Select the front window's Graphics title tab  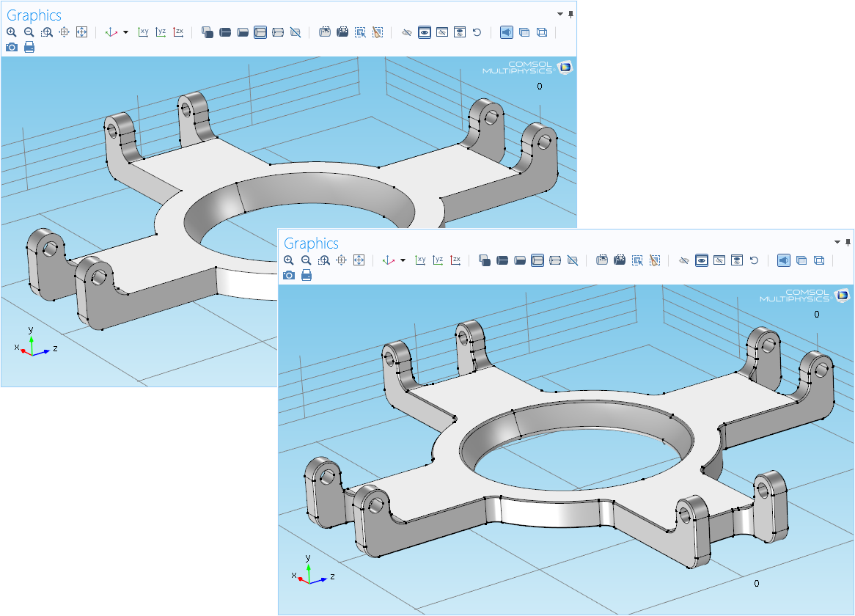[x=312, y=243]
